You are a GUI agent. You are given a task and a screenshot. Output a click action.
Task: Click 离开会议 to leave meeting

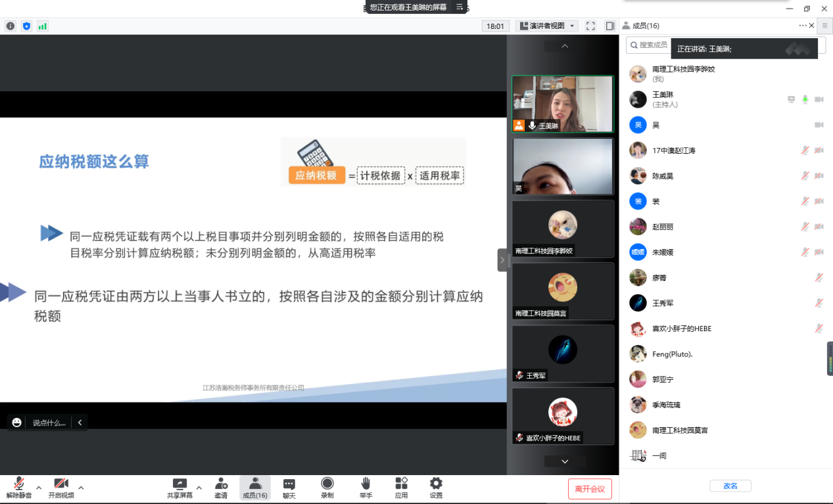(x=590, y=489)
